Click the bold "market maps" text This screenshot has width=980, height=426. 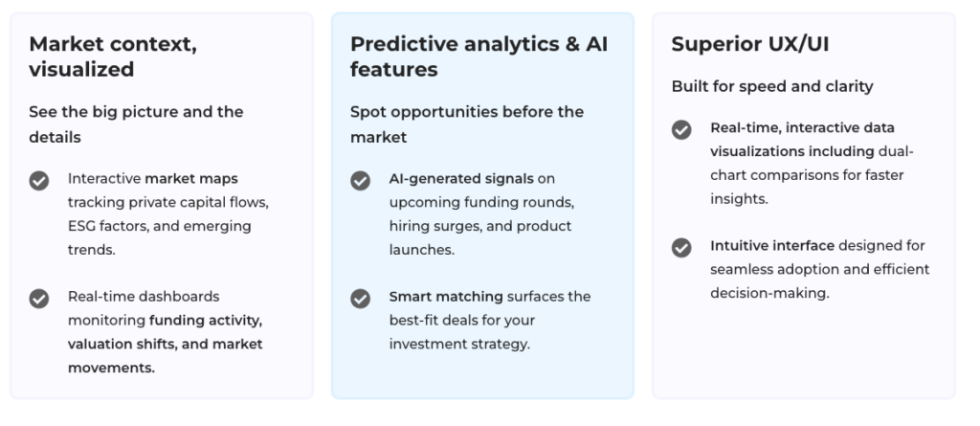191,178
